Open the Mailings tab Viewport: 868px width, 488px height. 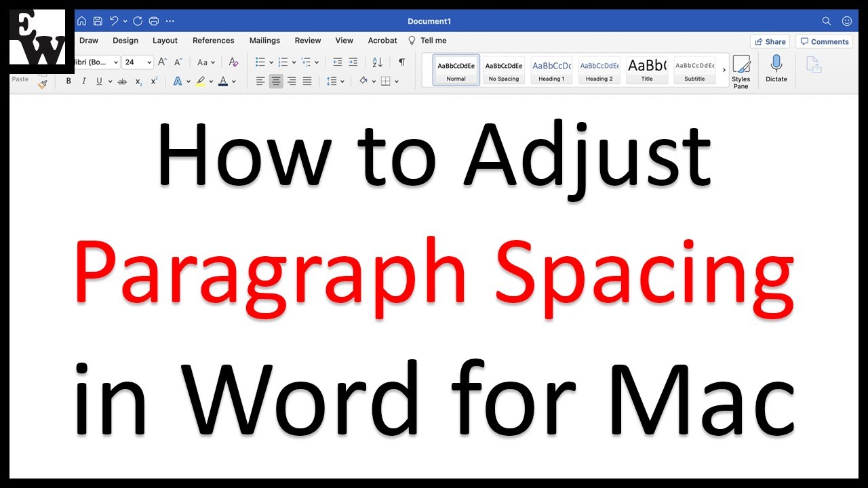pyautogui.click(x=264, y=41)
